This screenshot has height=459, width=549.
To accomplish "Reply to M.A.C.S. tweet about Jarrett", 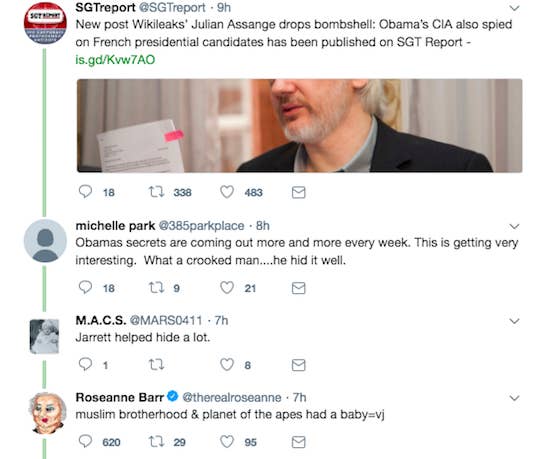I will (85, 364).
